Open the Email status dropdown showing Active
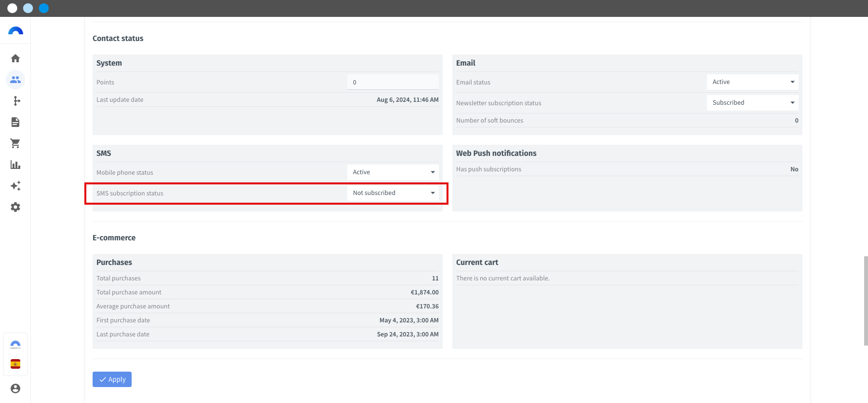 pyautogui.click(x=752, y=82)
